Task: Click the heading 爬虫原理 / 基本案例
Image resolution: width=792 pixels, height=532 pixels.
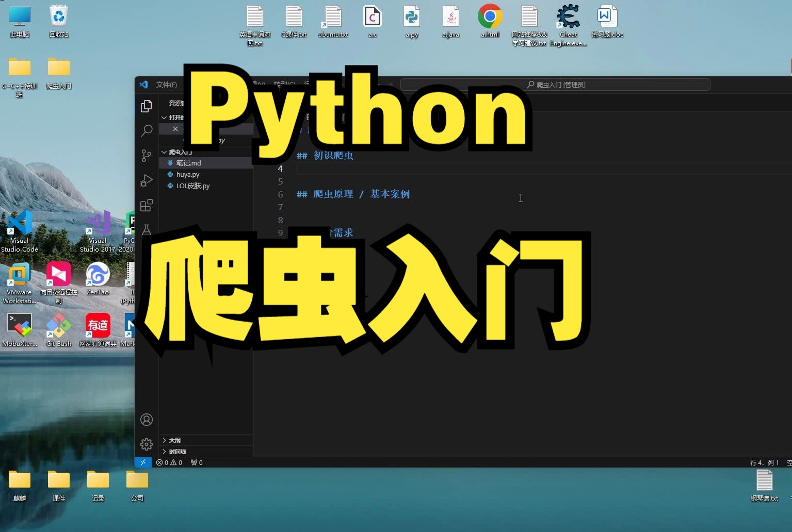Action: point(361,194)
